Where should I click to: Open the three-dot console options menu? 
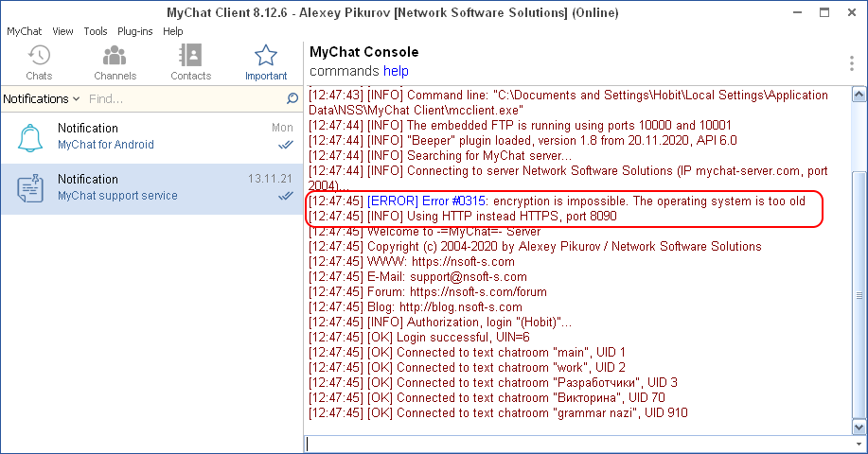click(852, 63)
